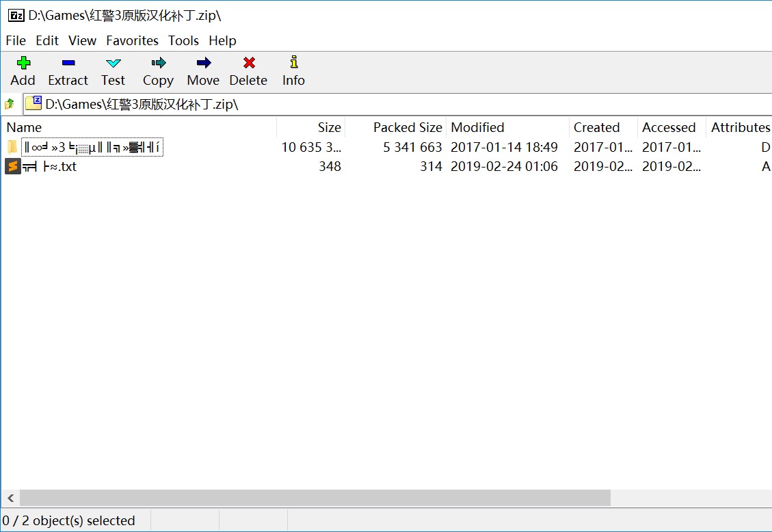
Task: Click modified date 2017-01-14 18:49
Action: 504,146
